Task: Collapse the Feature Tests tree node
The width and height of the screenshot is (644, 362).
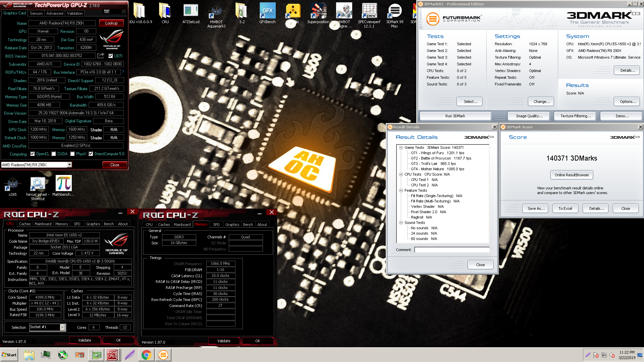Action: pyautogui.click(x=401, y=190)
